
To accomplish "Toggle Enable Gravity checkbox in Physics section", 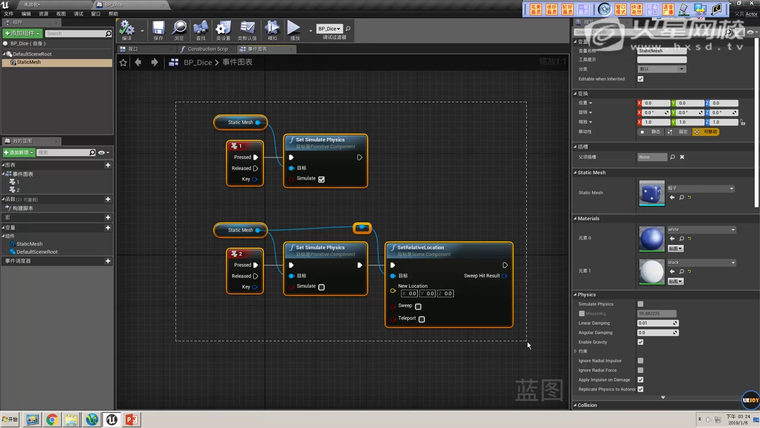I will pyautogui.click(x=640, y=342).
